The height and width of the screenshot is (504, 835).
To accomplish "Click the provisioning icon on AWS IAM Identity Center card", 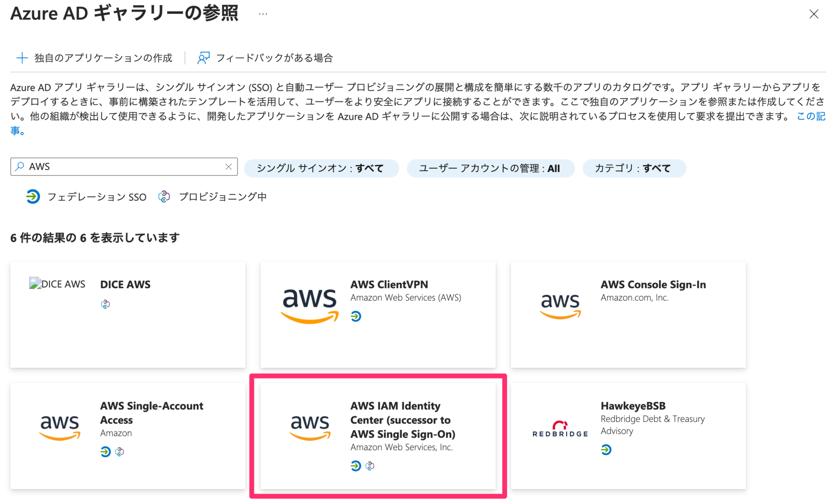I will [x=369, y=466].
